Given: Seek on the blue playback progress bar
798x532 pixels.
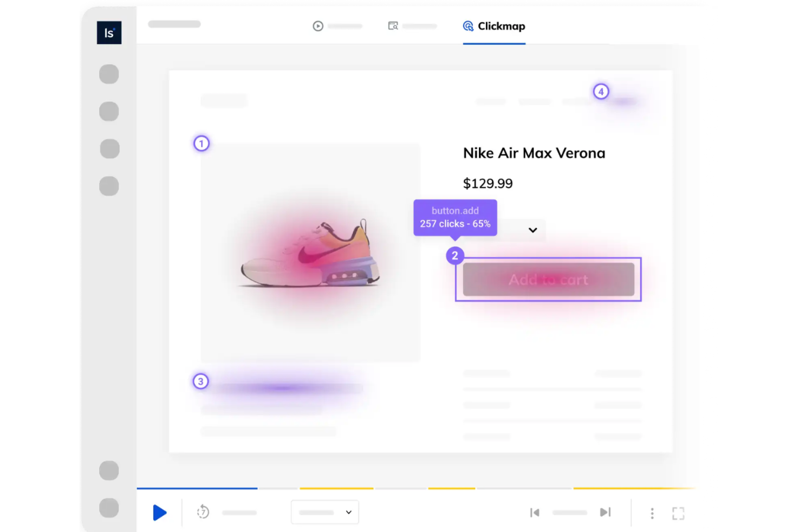Looking at the screenshot, I should click(x=197, y=488).
